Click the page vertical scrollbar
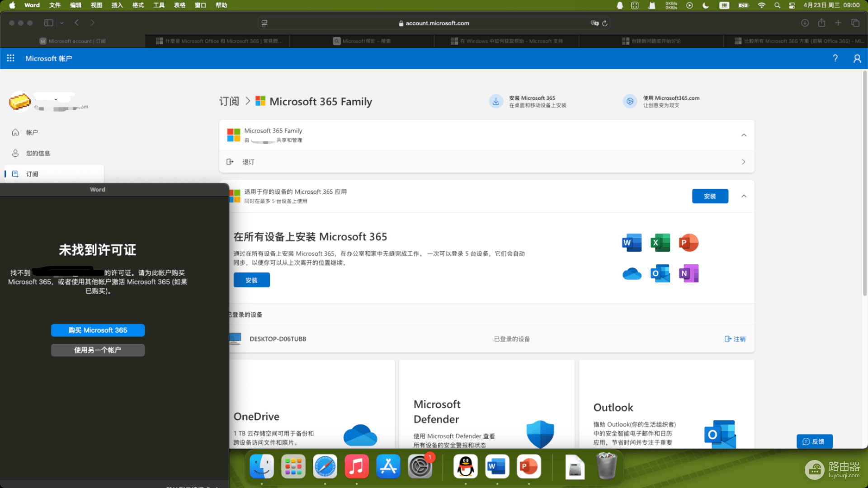The height and width of the screenshot is (488, 868). click(864, 183)
